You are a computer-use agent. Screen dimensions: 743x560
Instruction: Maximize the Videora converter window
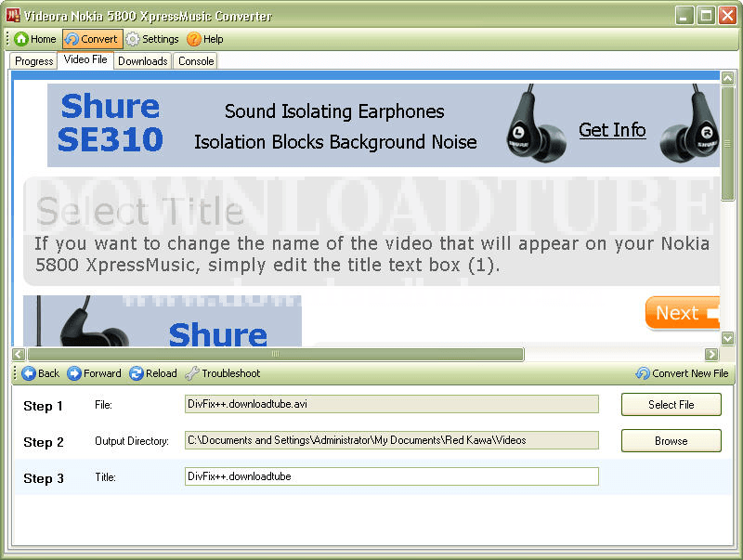[x=706, y=16]
